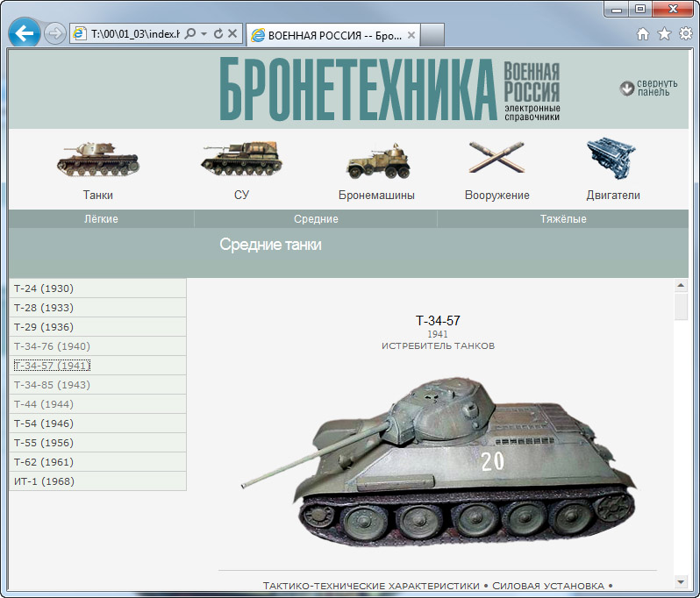
Task: Open the Танки text label
Action: (97, 195)
